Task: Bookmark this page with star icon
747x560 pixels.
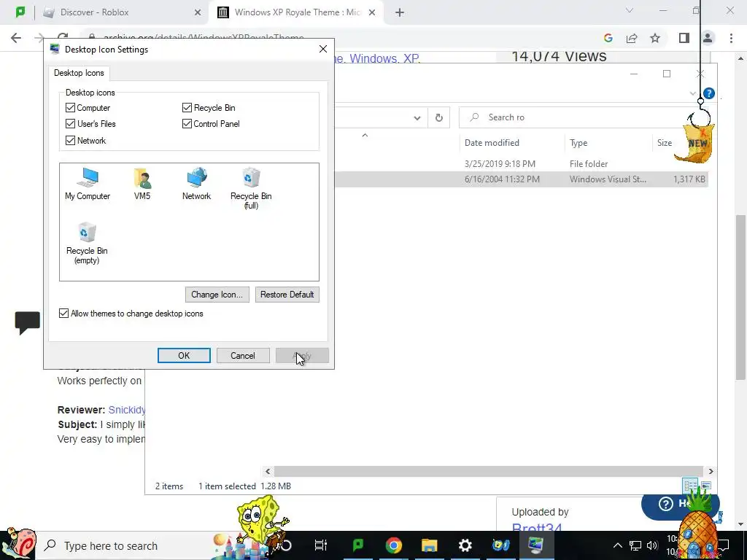Action: pos(655,38)
